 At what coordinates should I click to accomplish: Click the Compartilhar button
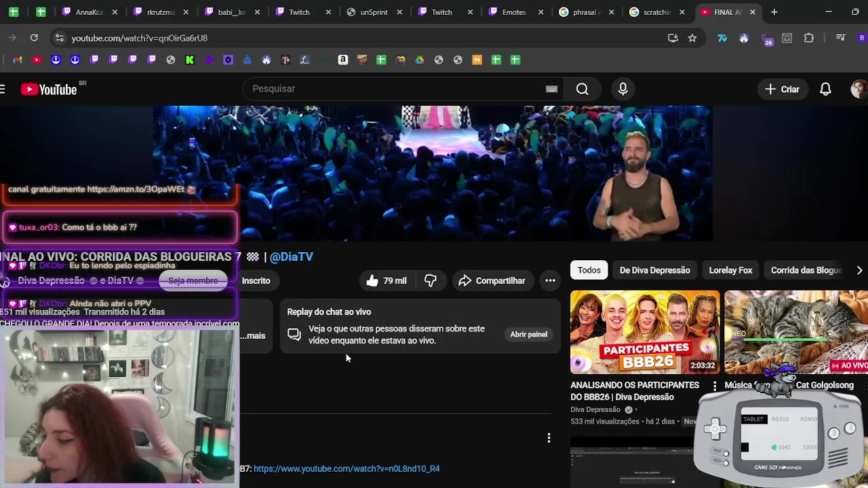click(492, 281)
